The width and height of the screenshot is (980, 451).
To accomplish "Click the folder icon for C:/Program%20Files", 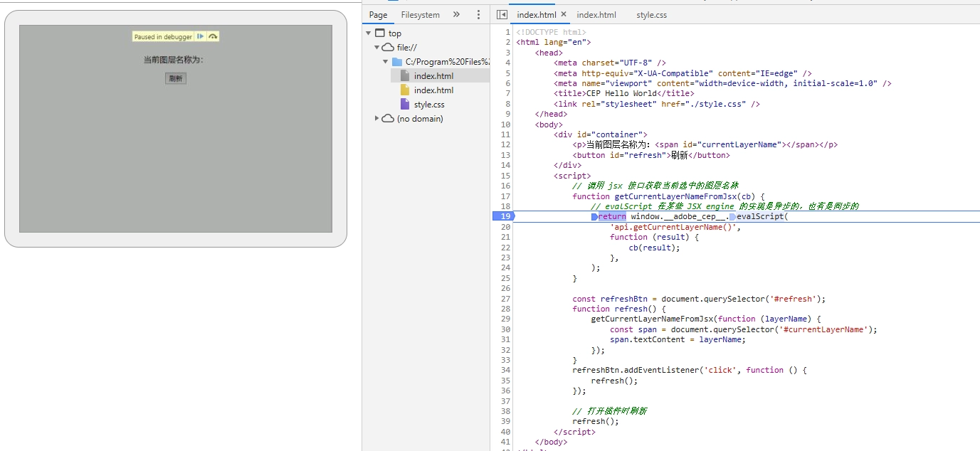I will (397, 62).
